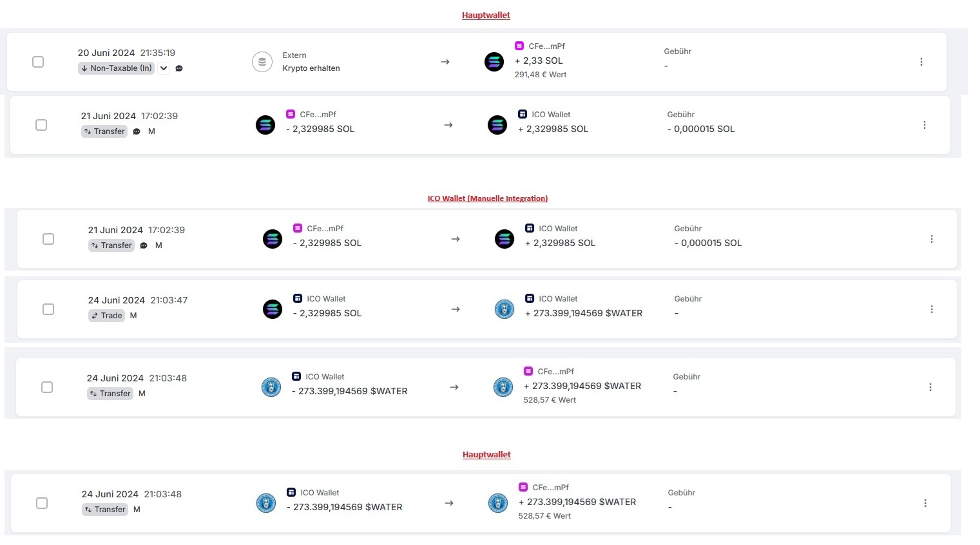Click Transfer tag on 24 Juni 21:03:48 ICO row
Image resolution: width=980 pixels, height=545 pixels.
(x=110, y=394)
